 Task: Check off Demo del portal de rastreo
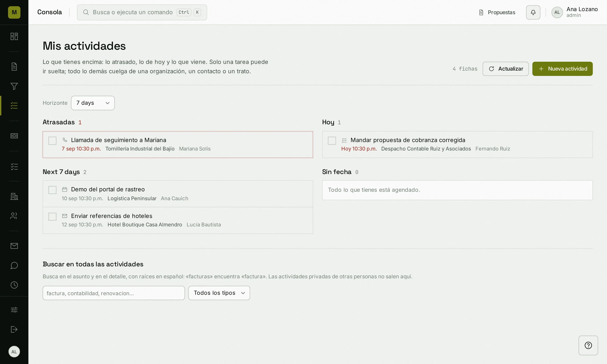tap(52, 190)
